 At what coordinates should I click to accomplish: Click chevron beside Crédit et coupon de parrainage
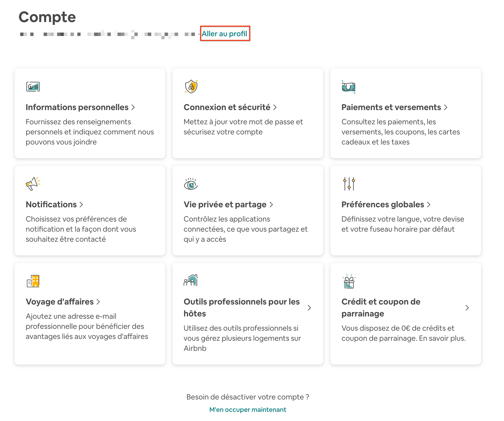click(467, 308)
